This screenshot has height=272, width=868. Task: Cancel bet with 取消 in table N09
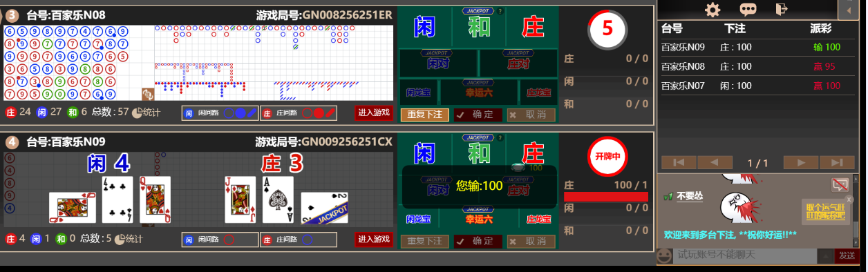531,241
